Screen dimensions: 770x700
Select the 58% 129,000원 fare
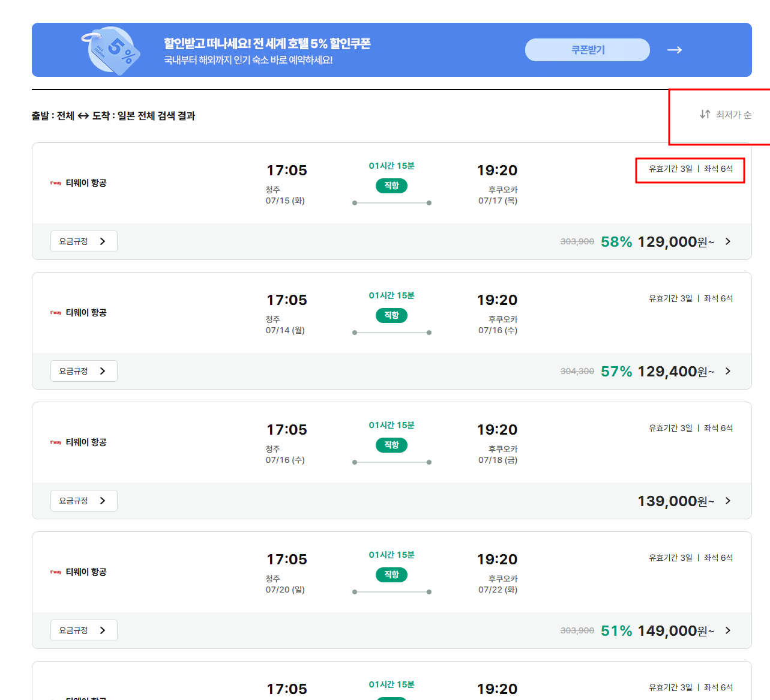click(x=657, y=242)
